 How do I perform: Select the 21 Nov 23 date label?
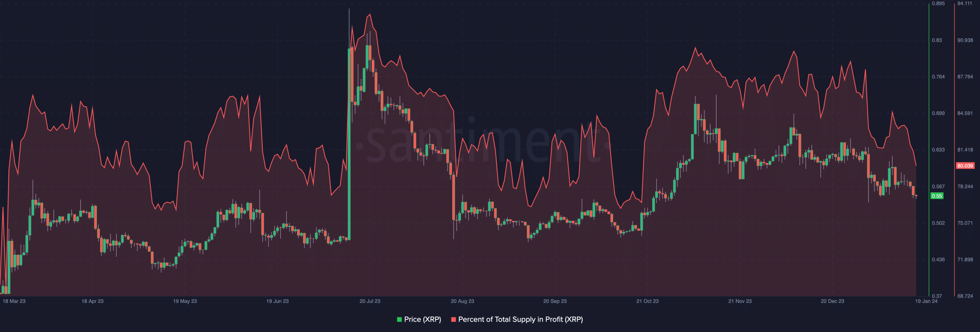[x=740, y=301]
